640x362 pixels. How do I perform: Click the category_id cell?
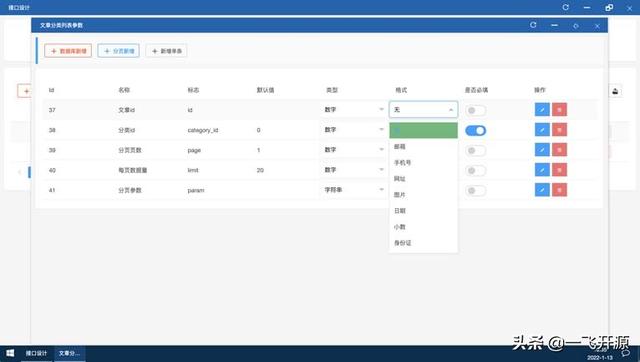[203, 130]
